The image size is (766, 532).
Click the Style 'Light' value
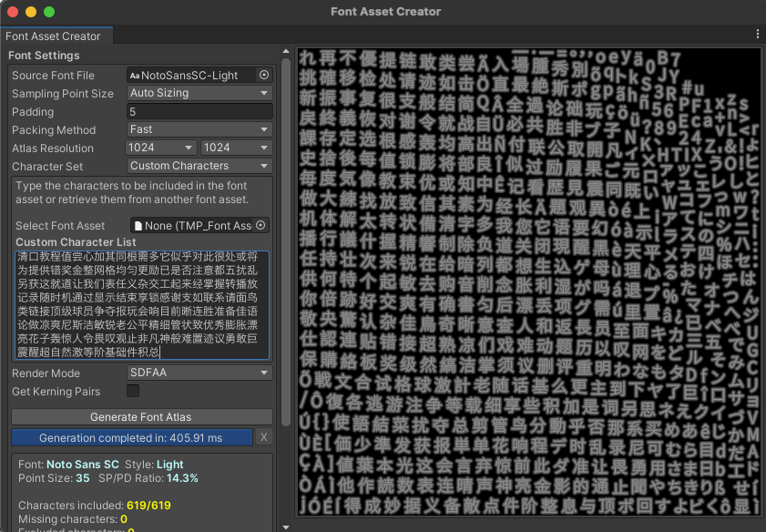[x=170, y=464]
